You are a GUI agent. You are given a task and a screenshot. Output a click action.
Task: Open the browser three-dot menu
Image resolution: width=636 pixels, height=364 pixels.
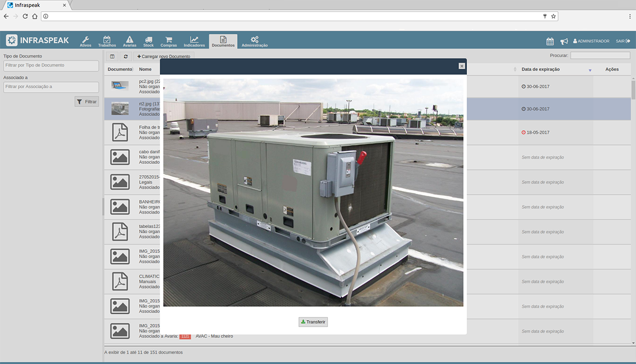630,16
